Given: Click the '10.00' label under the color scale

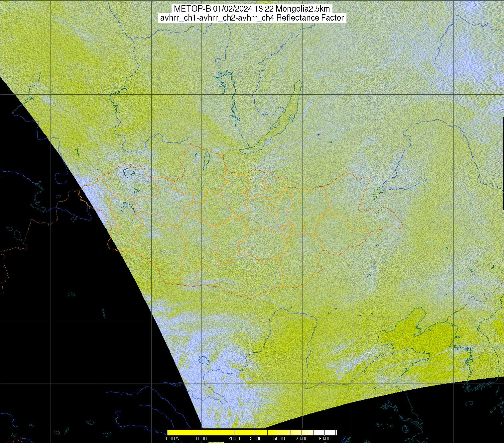Looking at the screenshot, I should (201, 438).
